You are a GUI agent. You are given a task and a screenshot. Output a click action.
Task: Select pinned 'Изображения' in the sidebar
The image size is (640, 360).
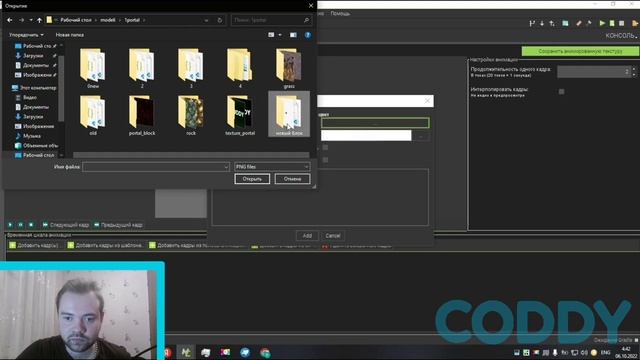point(35,75)
